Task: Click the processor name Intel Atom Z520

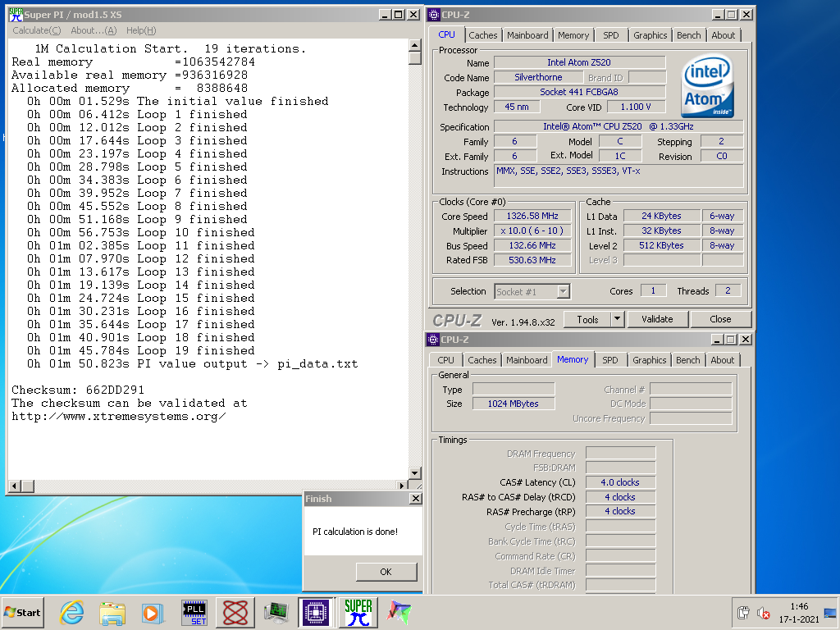Action: (x=579, y=62)
